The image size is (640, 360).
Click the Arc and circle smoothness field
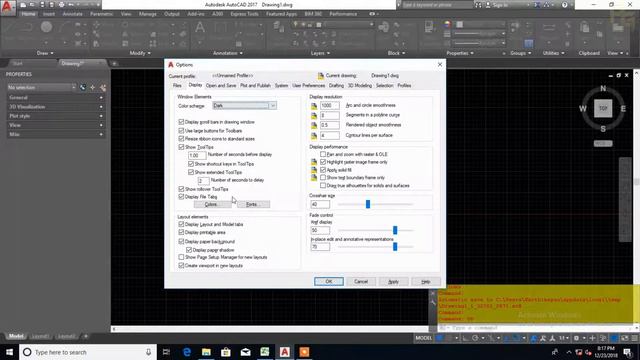tap(329, 105)
